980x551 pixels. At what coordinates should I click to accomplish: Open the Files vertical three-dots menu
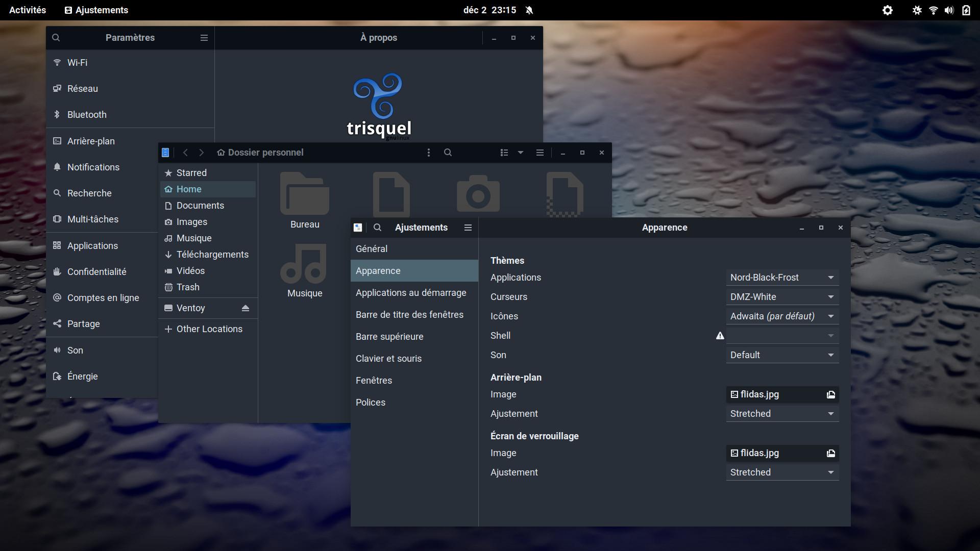click(x=429, y=153)
